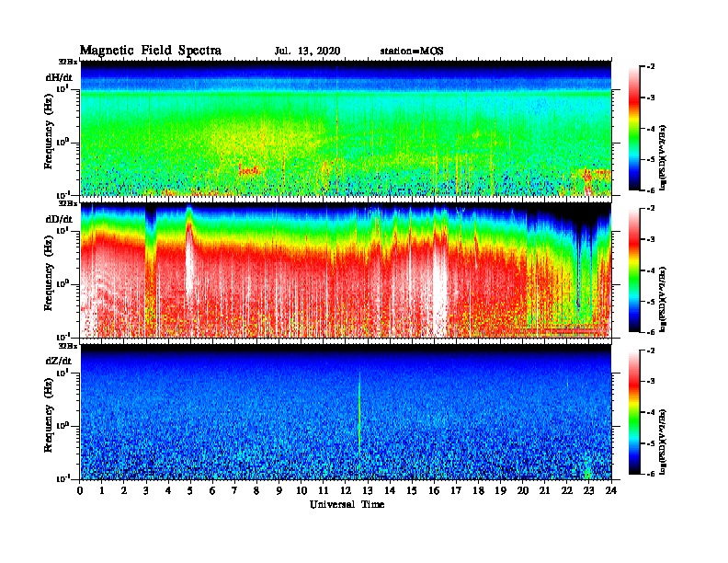Click the -4 label on the dD/dt color bar

[x=651, y=270]
